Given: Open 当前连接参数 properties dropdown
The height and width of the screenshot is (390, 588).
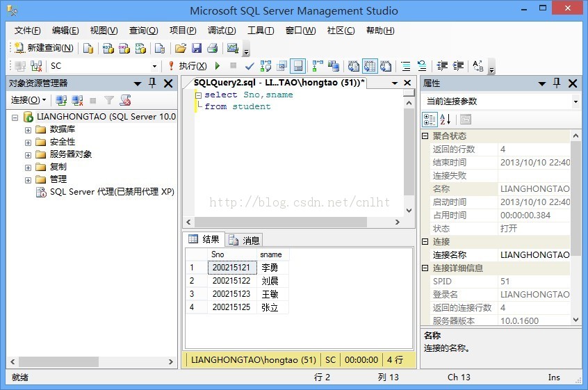Looking at the screenshot, I should tap(575, 101).
